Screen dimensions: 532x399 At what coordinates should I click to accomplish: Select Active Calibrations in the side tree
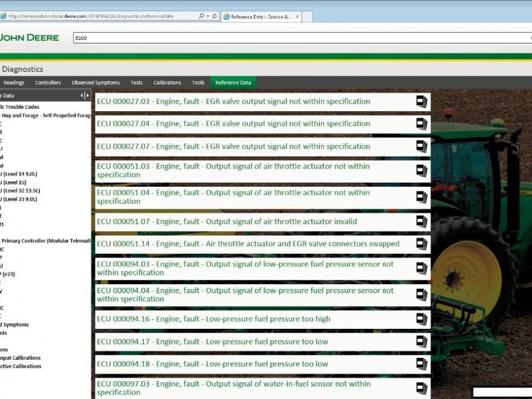[x=21, y=366]
